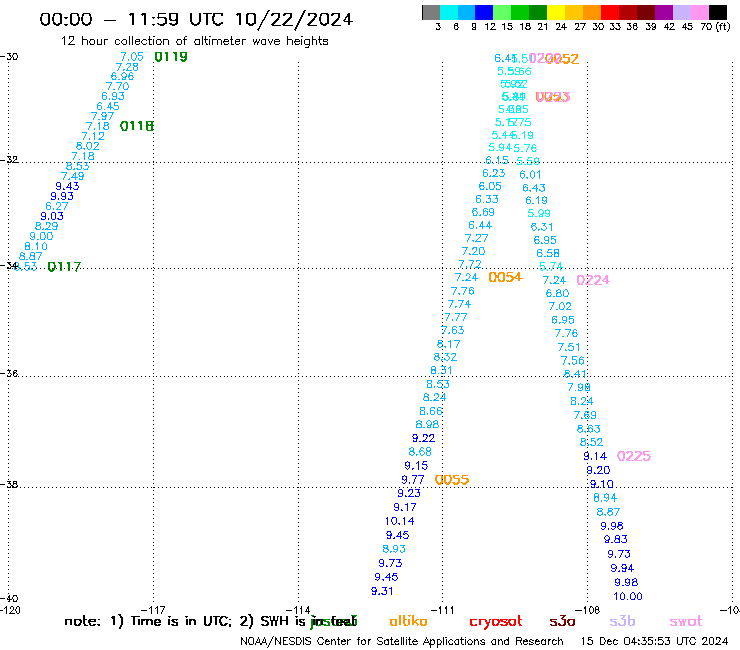Click the pink time label '0224'
740x650 pixels.
pyautogui.click(x=593, y=280)
